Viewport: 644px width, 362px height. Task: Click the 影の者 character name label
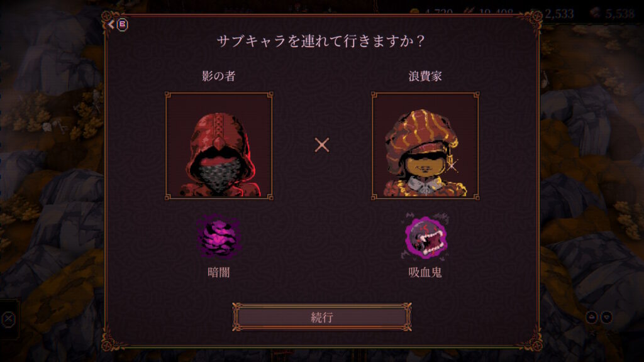218,76
